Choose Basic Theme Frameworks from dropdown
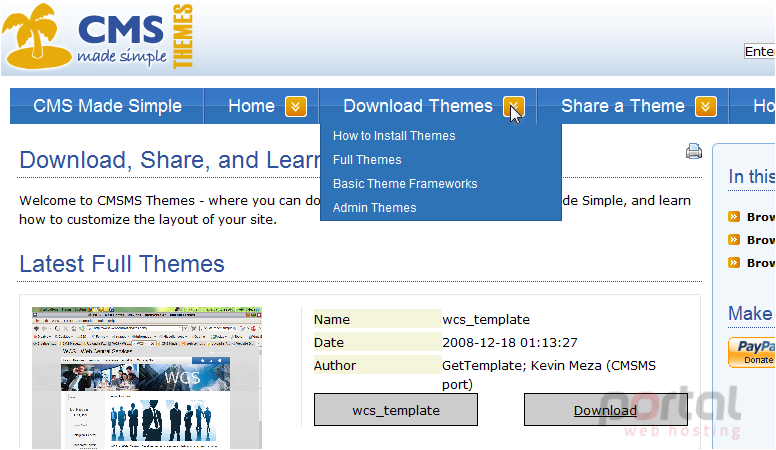776x450 pixels. pyautogui.click(x=405, y=184)
